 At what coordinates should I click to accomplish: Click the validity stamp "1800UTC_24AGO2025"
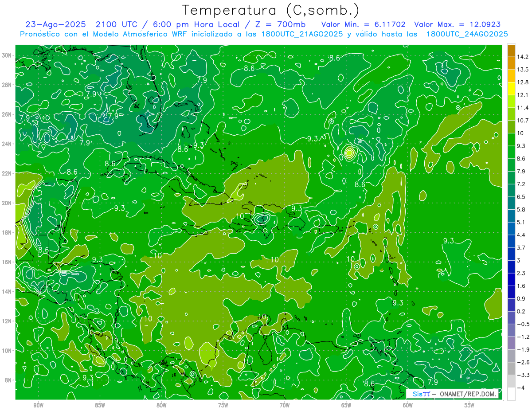pyautogui.click(x=467, y=34)
